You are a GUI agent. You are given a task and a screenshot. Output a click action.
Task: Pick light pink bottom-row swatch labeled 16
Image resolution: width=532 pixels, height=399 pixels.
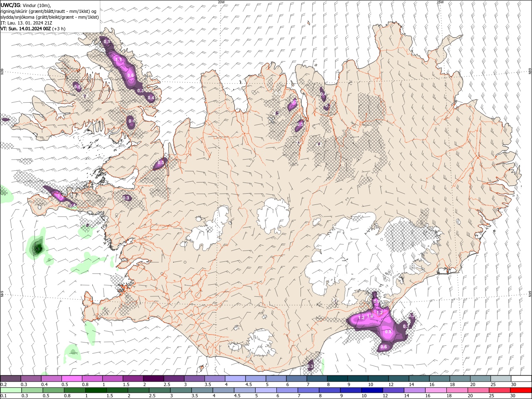click(x=436, y=390)
